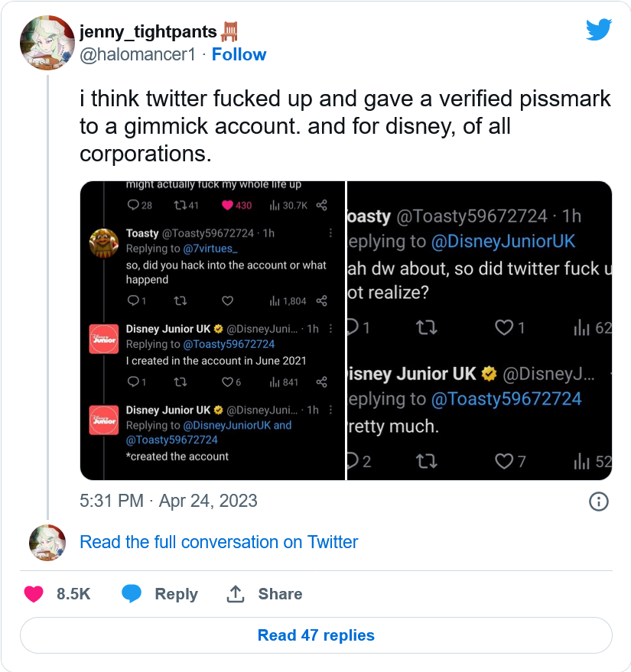Follow the halomancer1 account
Screen dimensions: 631x672
(x=239, y=54)
